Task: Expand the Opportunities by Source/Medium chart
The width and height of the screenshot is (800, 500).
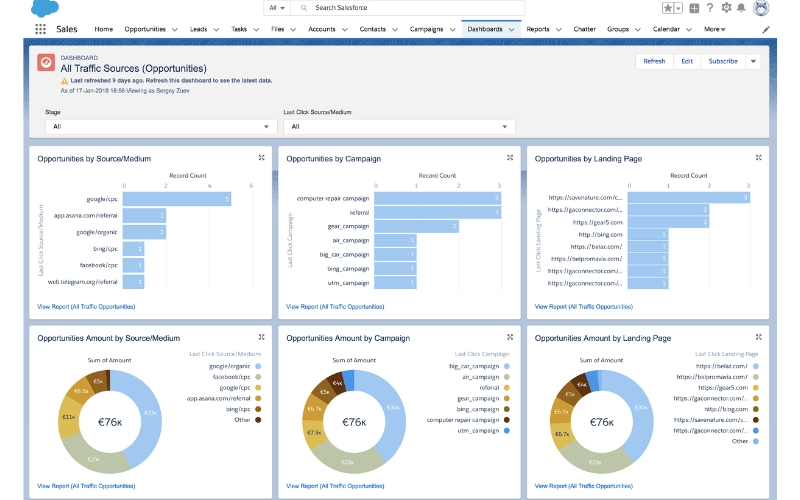Action: [261, 157]
